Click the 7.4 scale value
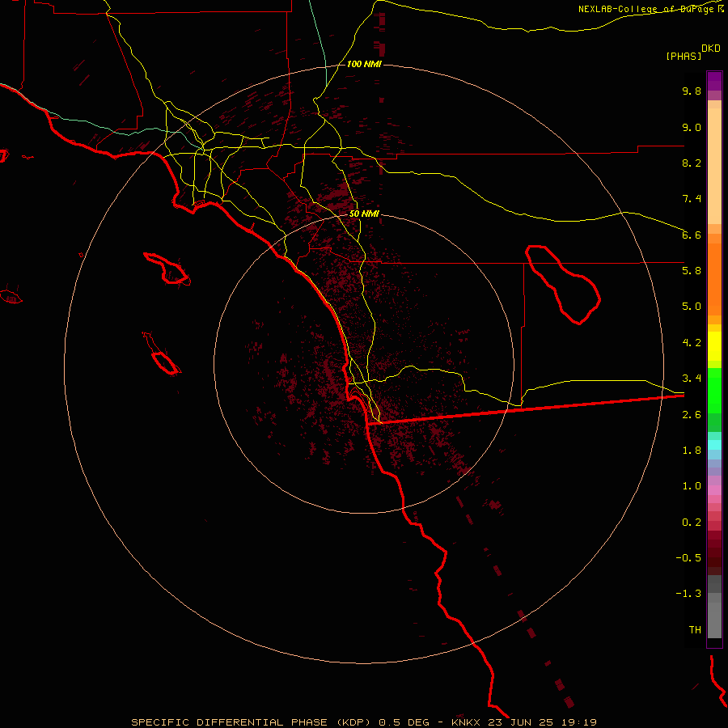The height and width of the screenshot is (728, 728). [x=692, y=199]
